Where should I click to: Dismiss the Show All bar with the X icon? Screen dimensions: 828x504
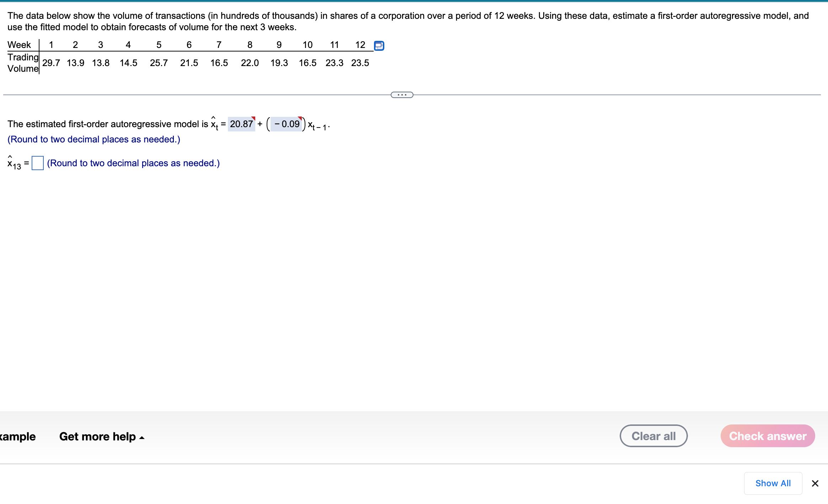pos(814,483)
